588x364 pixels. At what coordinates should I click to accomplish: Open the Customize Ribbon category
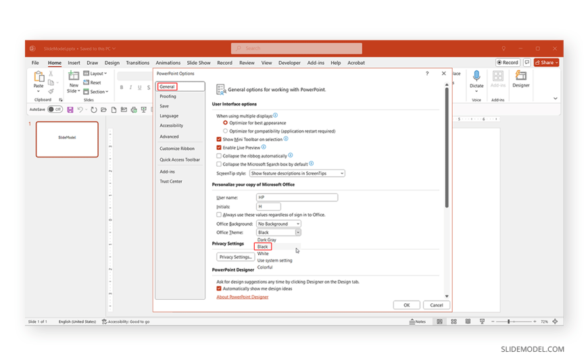click(177, 149)
